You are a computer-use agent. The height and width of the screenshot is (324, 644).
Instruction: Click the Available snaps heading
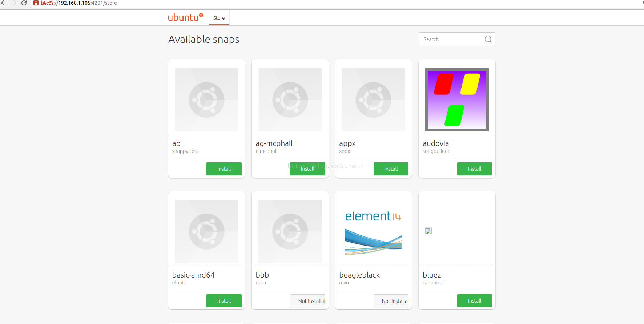click(x=204, y=39)
